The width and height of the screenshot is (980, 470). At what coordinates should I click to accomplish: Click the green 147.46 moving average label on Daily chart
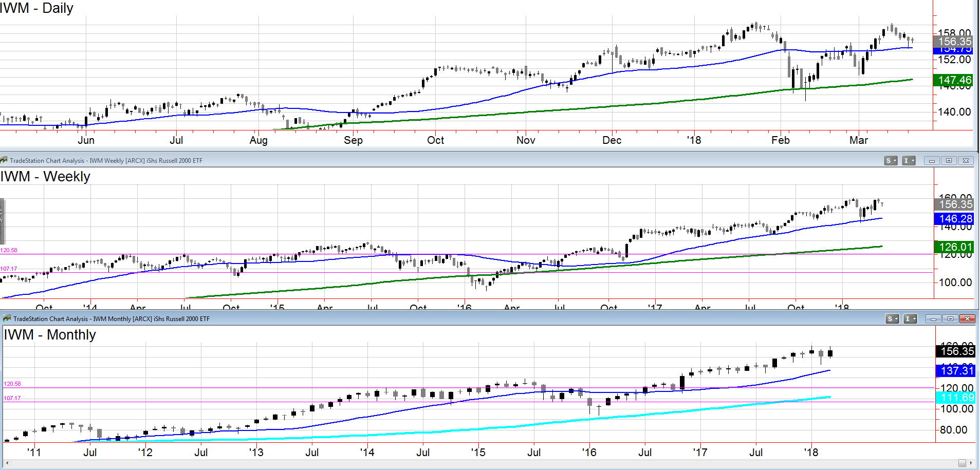tap(953, 80)
